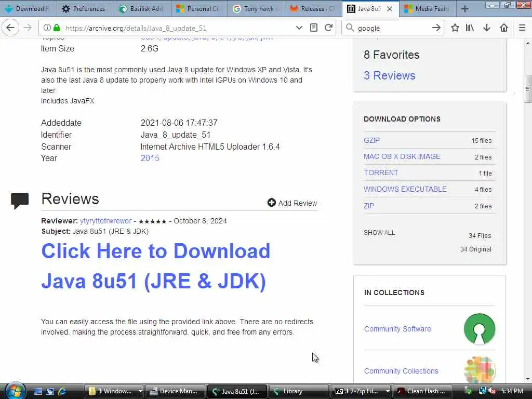Click the green padlock security icon
Screen dimensions: 532x399
(57, 28)
